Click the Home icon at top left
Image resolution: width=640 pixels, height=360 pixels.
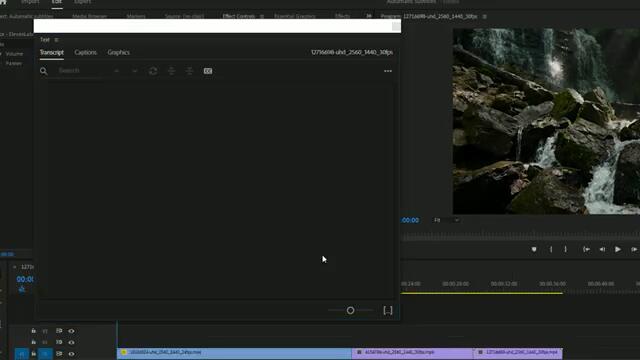tap(3, 2)
